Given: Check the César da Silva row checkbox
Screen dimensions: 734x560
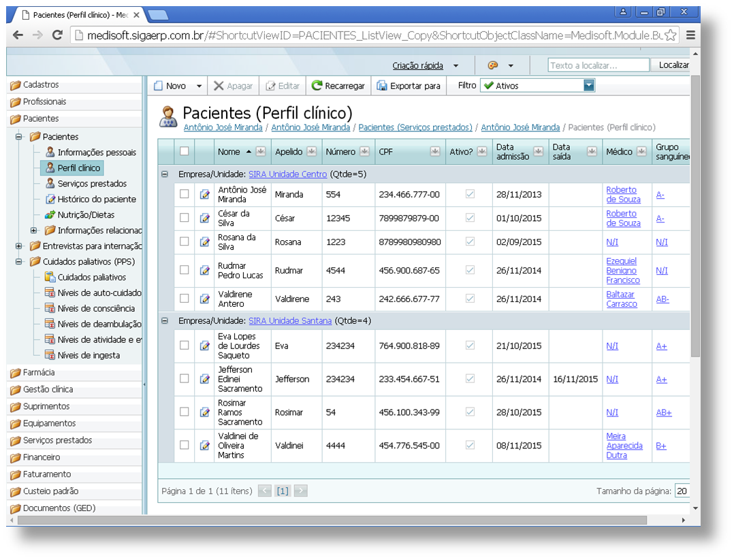Looking at the screenshot, I should click(185, 218).
